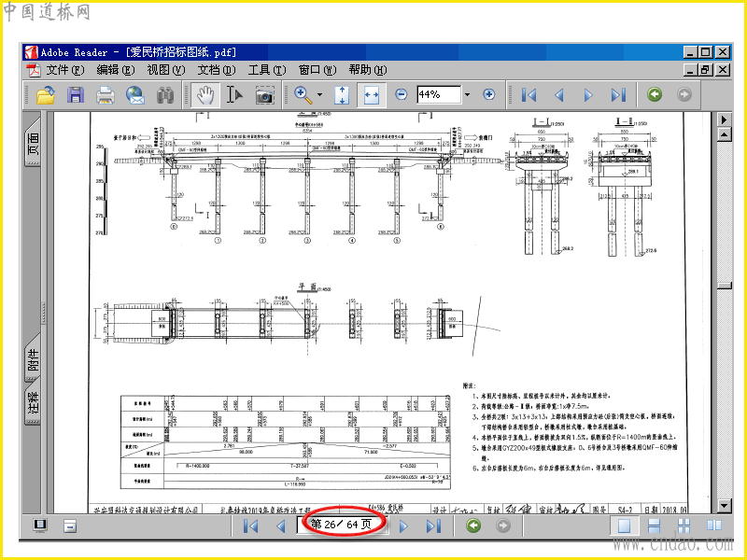This screenshot has width=747, height=560.
Task: Switch to the 注释 side tab
Action: [33, 402]
